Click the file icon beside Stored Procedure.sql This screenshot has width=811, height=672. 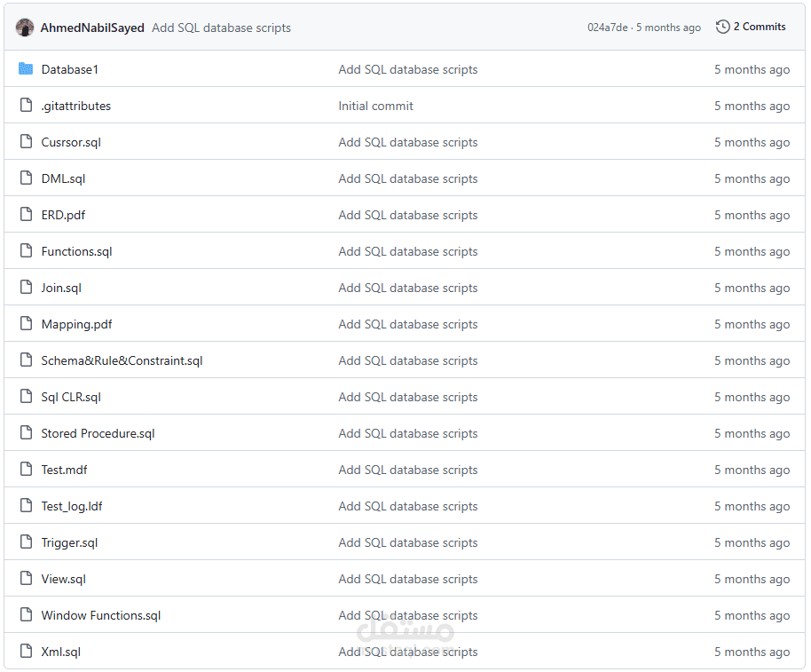26,433
